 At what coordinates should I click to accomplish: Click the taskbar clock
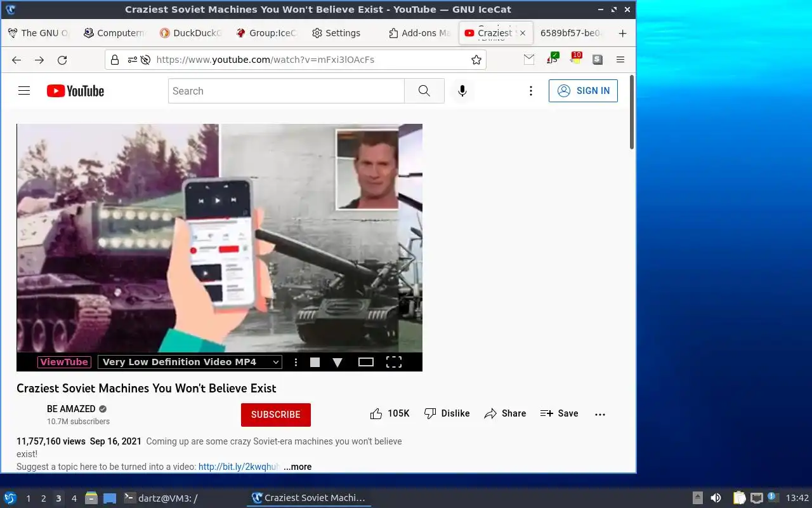[797, 498]
